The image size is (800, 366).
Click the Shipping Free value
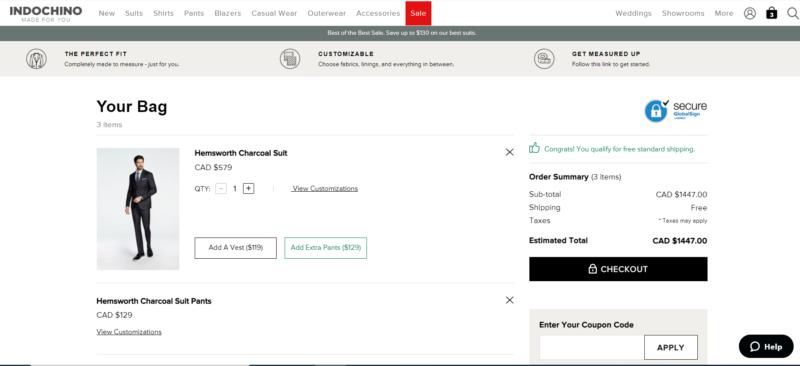(x=699, y=208)
